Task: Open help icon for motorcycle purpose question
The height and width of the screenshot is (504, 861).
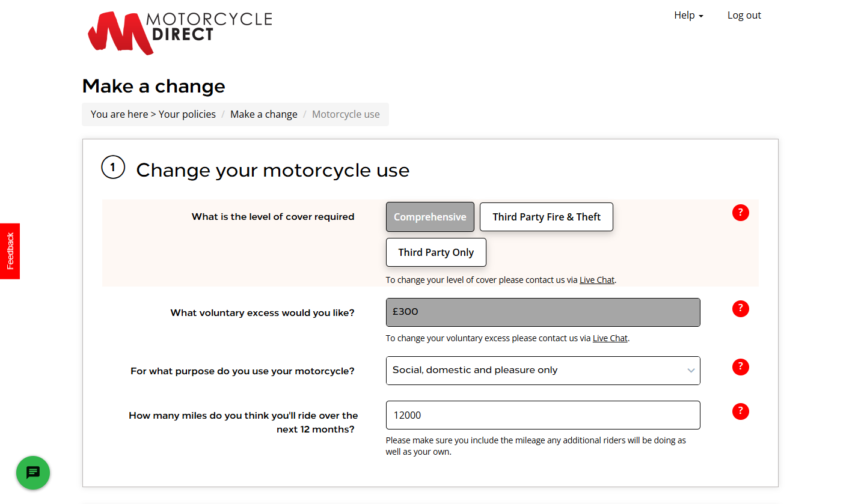Action: pyautogui.click(x=740, y=367)
